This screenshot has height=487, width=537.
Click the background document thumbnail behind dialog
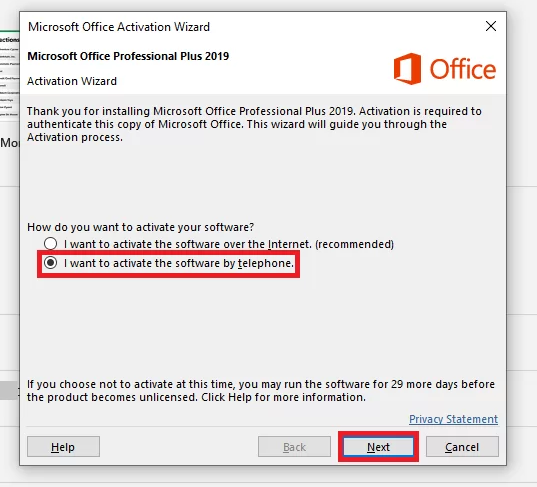10,75
